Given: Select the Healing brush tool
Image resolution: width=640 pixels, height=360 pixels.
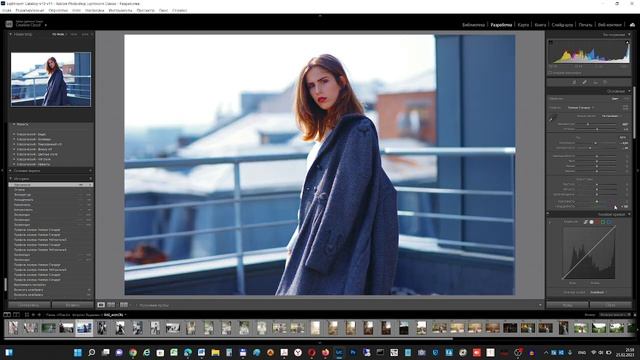Looking at the screenshot, I should 584,82.
